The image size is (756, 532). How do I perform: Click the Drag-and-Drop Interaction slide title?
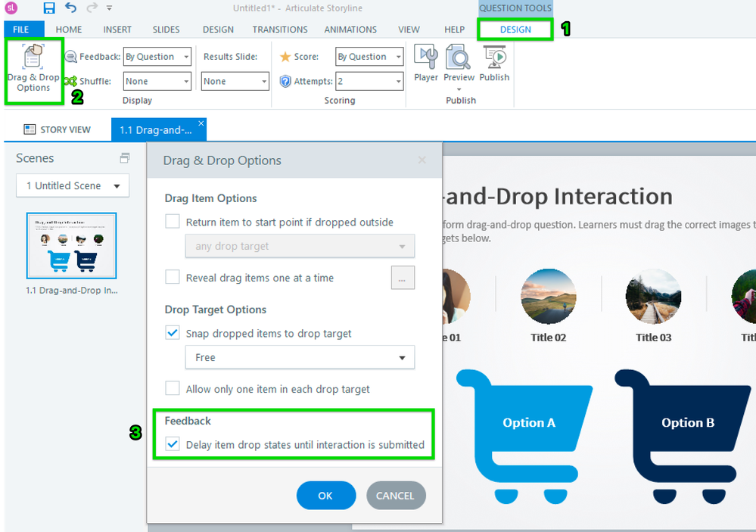pyautogui.click(x=558, y=196)
